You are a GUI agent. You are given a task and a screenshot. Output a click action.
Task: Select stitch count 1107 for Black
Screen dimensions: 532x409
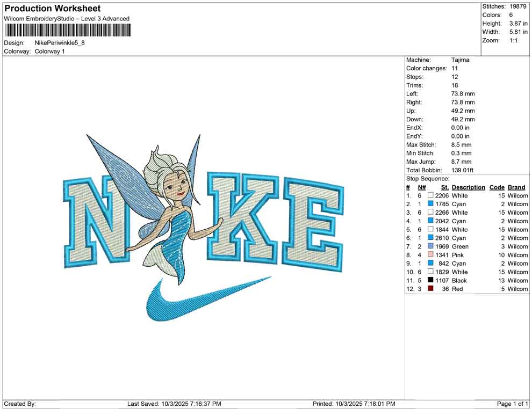[x=442, y=281]
